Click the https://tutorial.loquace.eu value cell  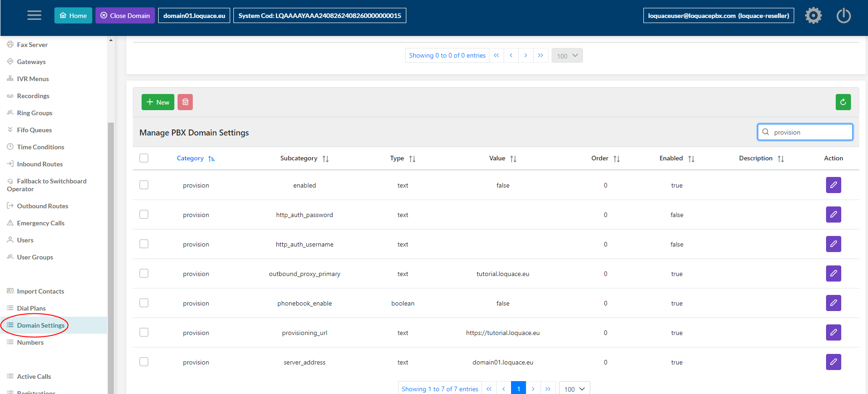coord(503,333)
